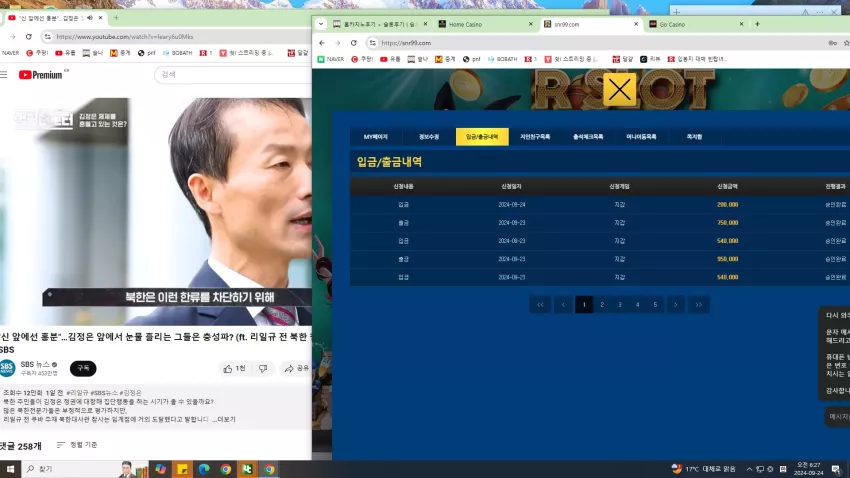Expand the description with 더보기
Image resolution: width=850 pixels, height=478 pixels.
click(224, 419)
